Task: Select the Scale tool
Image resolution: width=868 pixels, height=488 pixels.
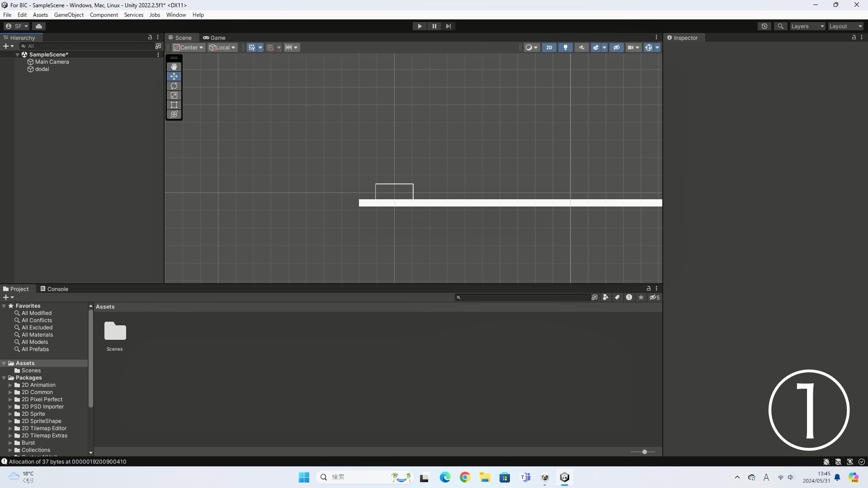Action: click(x=174, y=95)
